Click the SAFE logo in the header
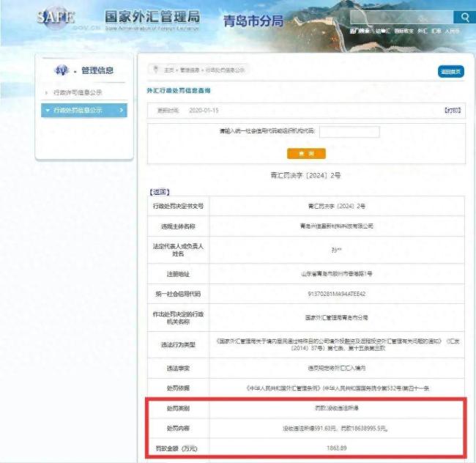 (x=56, y=18)
